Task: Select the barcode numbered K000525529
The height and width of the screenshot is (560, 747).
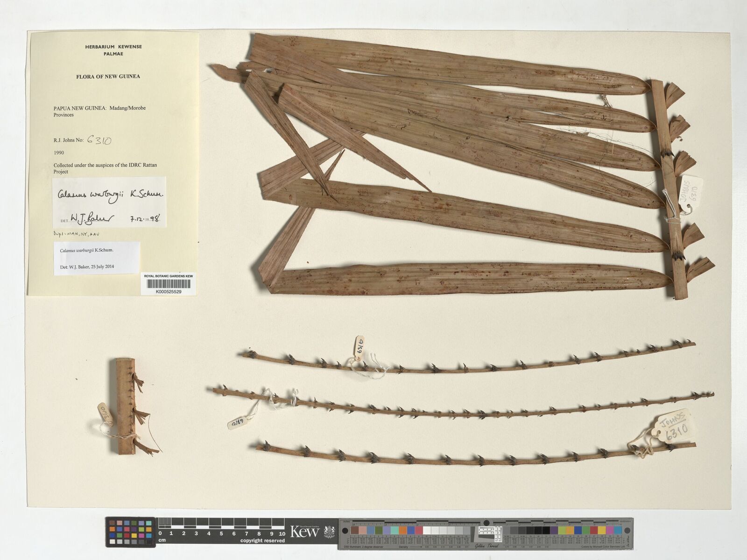Action: [169, 285]
